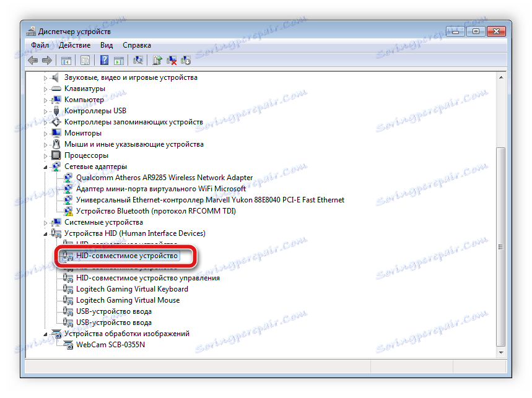Click the Bluetooth device warning icon

pos(68,211)
